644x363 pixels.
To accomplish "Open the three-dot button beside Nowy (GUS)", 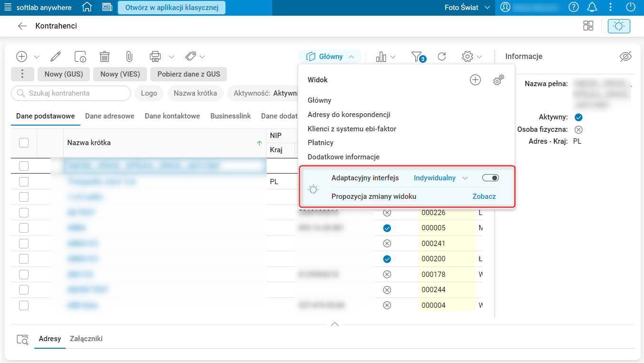I will 22,74.
